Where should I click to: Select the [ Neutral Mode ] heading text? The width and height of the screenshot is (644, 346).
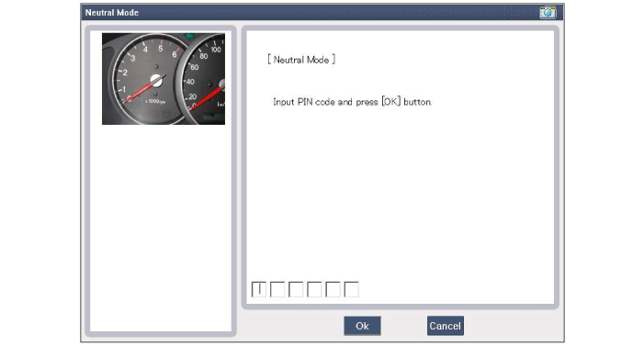301,60
